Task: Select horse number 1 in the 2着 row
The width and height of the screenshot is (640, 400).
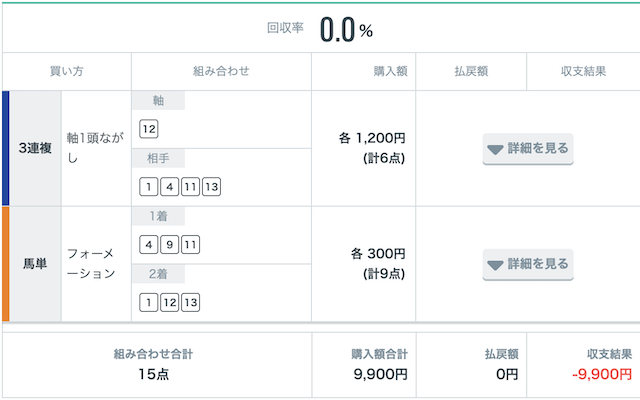Action: coord(149,302)
